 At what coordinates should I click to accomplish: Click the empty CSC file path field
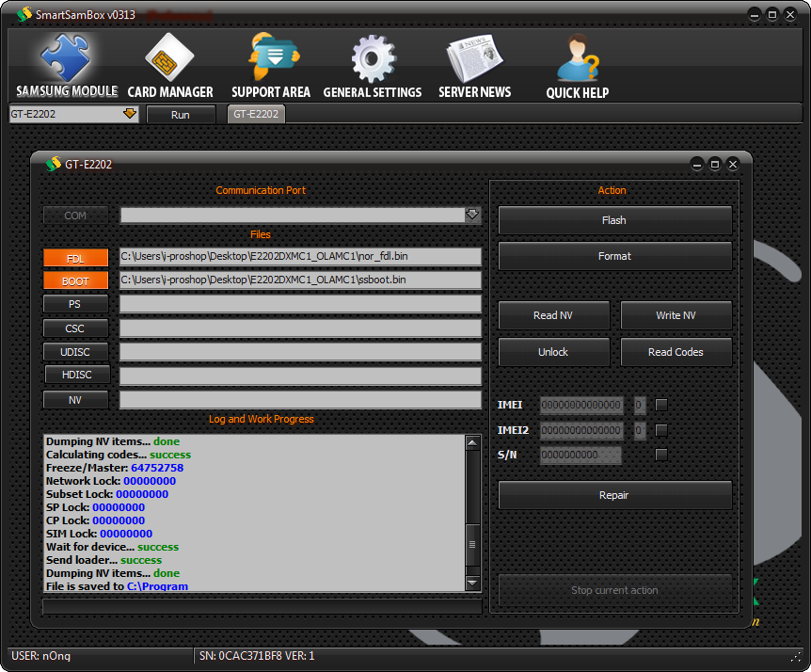(300, 328)
